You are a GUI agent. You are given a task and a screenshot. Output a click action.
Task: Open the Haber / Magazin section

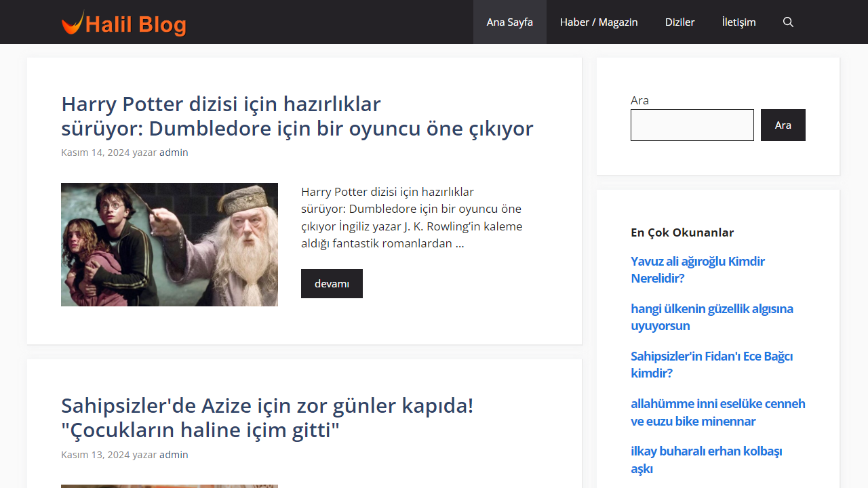(x=599, y=22)
